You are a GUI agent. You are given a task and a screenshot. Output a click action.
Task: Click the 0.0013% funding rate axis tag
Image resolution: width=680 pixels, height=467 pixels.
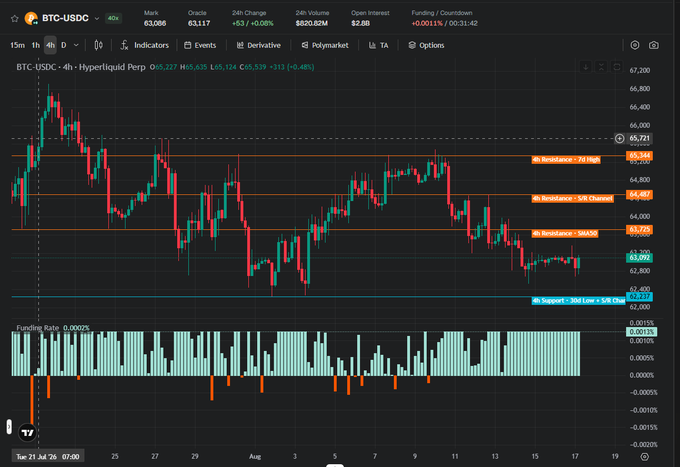pyautogui.click(x=641, y=332)
